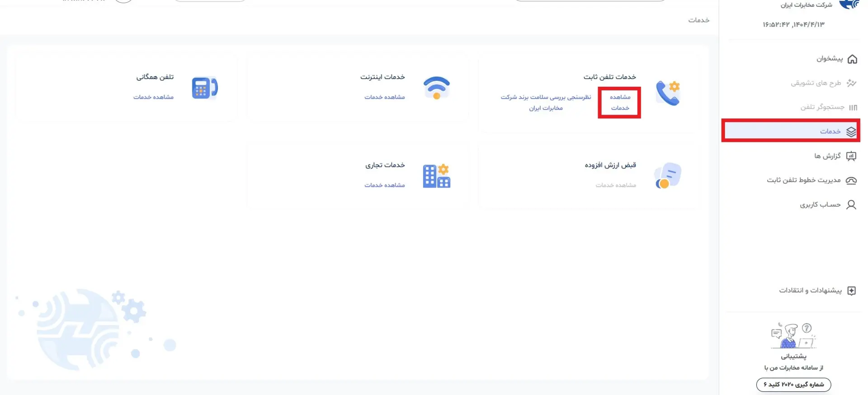868x395 pixels.
Task: Click the date and time text in sidebar
Action: coord(794,24)
